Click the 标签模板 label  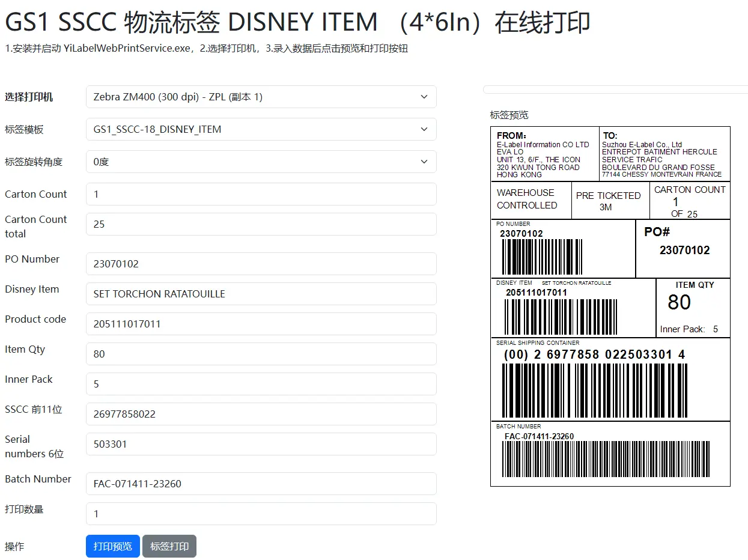coord(24,129)
